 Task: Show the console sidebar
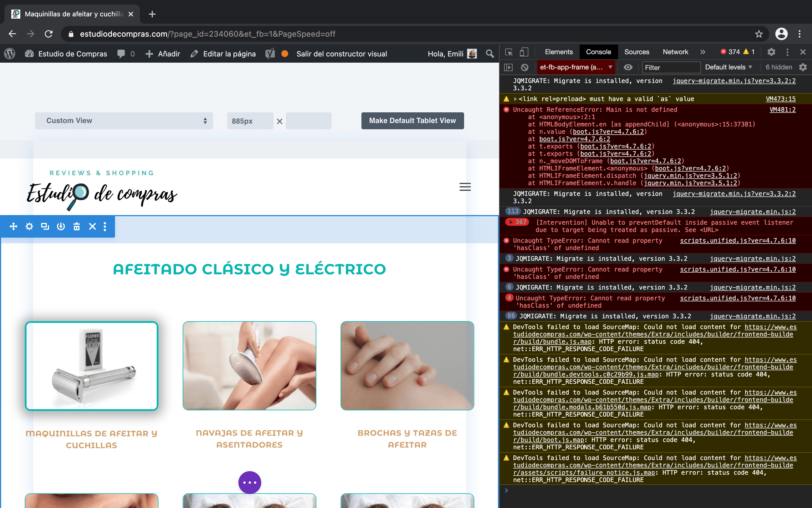click(x=508, y=67)
